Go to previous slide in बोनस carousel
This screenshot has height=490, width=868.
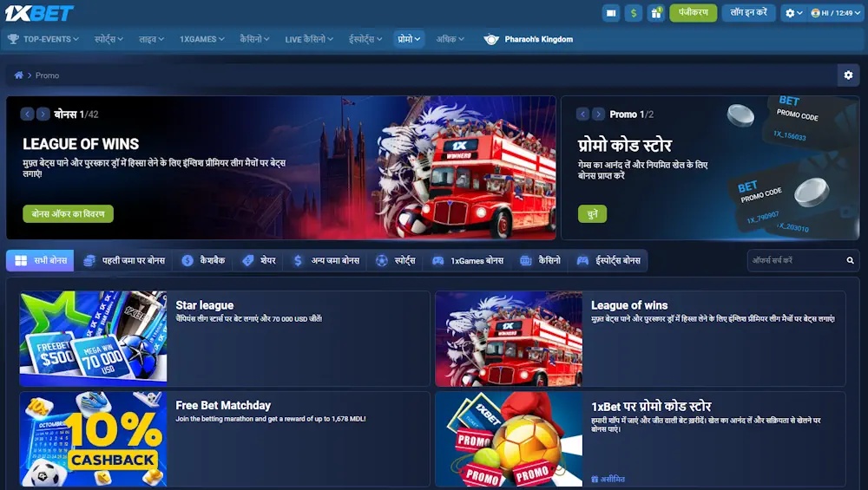click(x=27, y=114)
